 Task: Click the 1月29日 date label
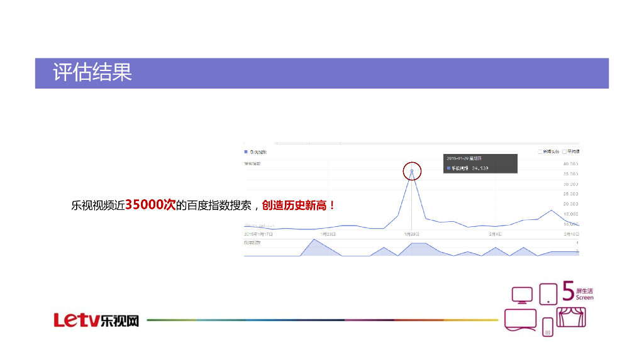point(411,234)
